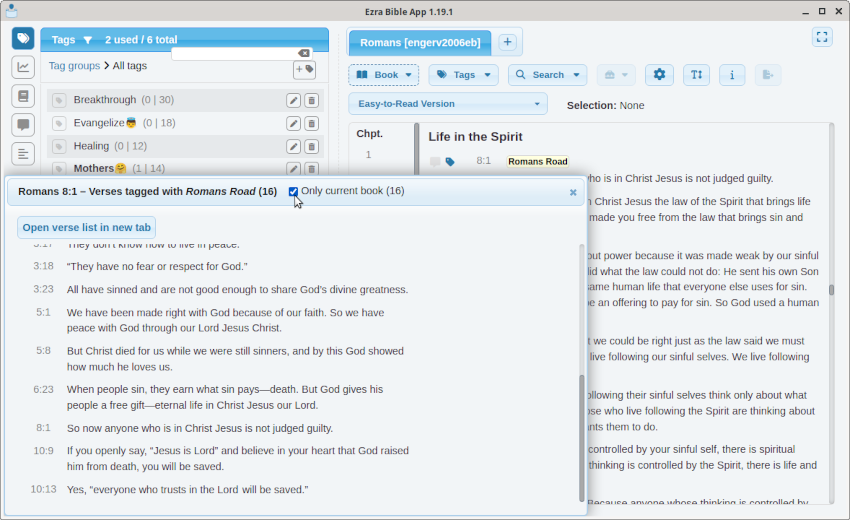Click the app icon in title bar
This screenshot has height=520, width=850.
pos(11,11)
